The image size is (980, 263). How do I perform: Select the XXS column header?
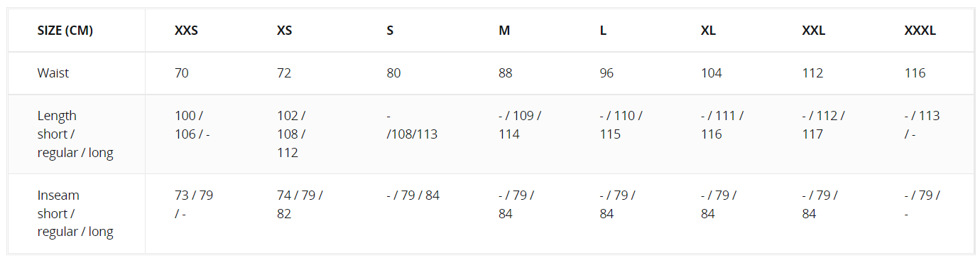tap(186, 31)
